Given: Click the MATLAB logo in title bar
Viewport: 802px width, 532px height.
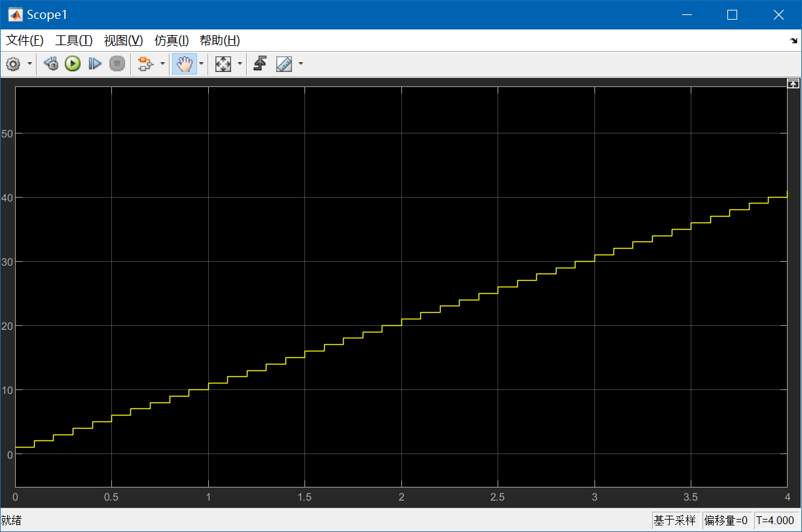Looking at the screenshot, I should click(14, 14).
